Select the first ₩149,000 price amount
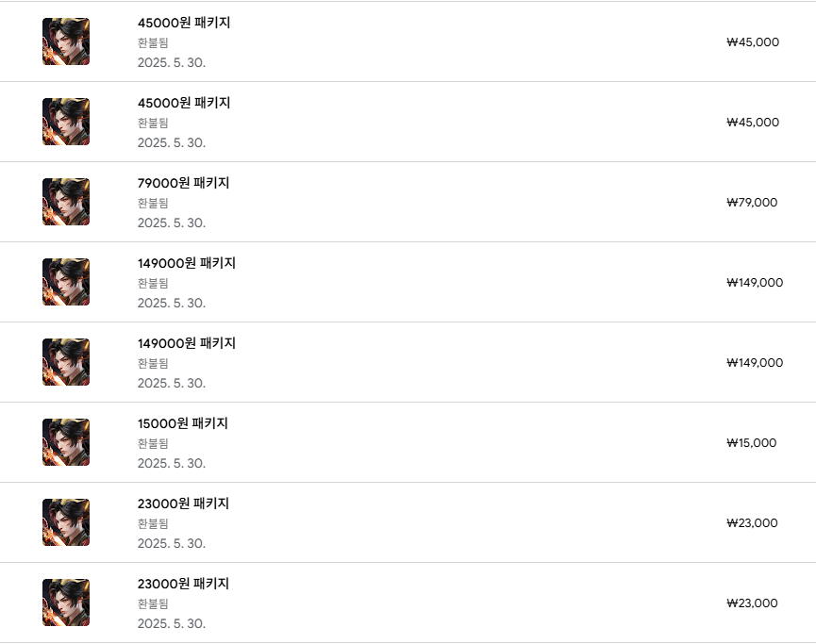Viewport: 816px width, 644px height. click(755, 282)
